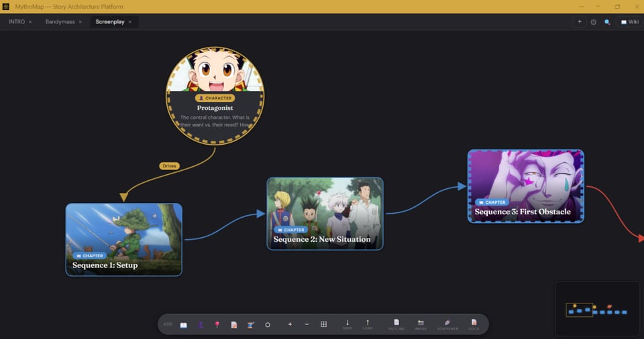Switch to the INTRO tab
Viewport: 644px width, 339px height.
pos(17,21)
